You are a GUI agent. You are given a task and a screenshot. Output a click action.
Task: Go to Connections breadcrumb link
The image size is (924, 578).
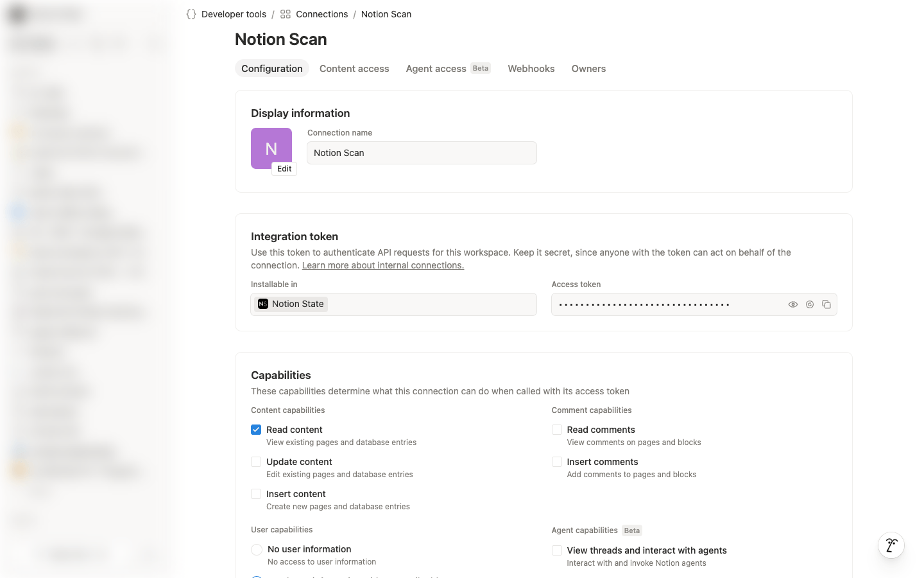[322, 14]
